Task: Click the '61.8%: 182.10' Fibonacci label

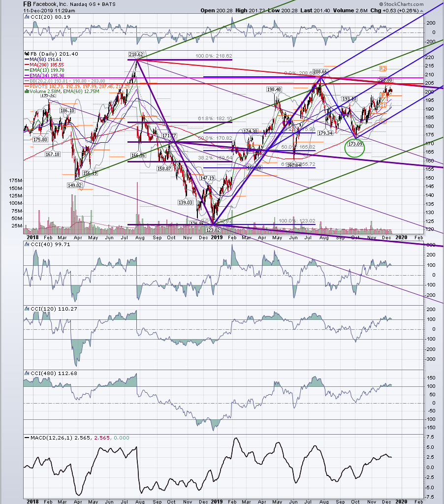Action: pyautogui.click(x=215, y=119)
